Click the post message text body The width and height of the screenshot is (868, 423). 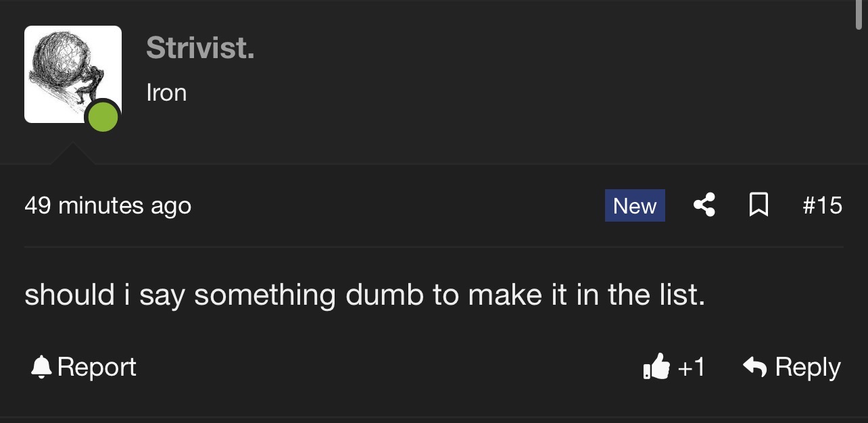[x=365, y=295]
